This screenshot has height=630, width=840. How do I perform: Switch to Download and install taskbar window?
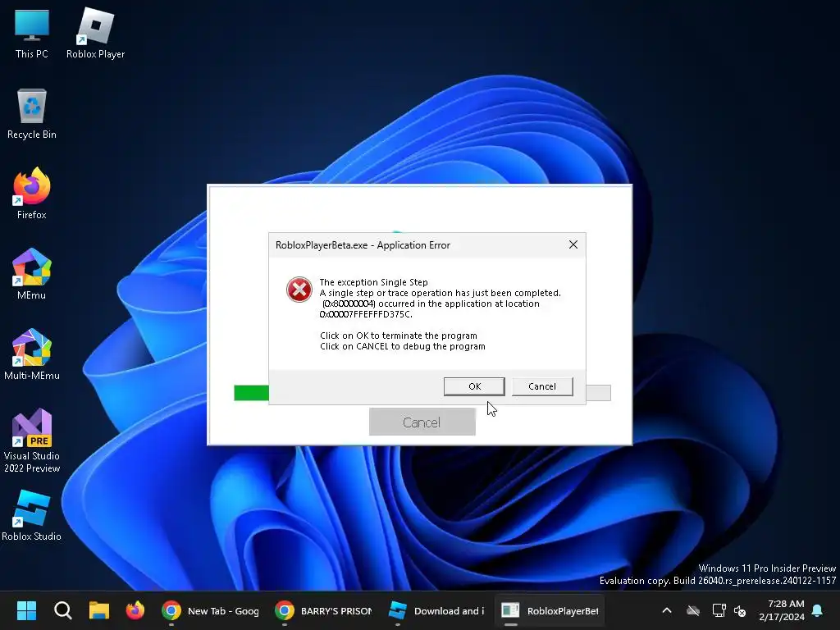coord(436,610)
